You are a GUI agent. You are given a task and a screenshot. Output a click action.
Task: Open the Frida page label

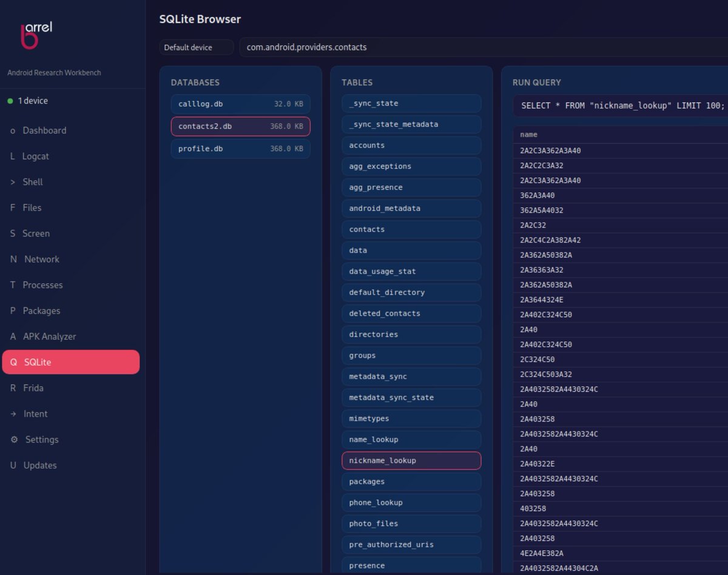click(33, 388)
